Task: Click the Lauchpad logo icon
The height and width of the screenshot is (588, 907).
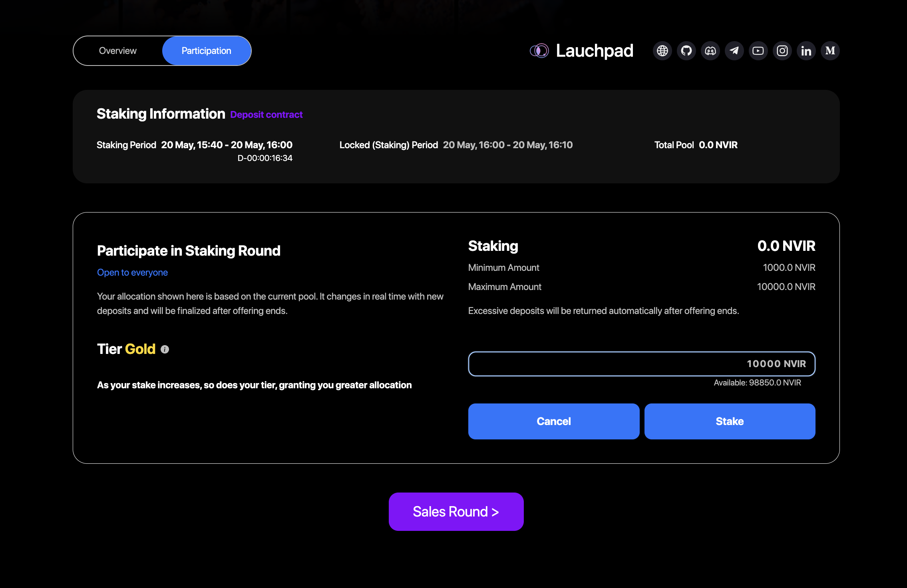Action: tap(539, 51)
